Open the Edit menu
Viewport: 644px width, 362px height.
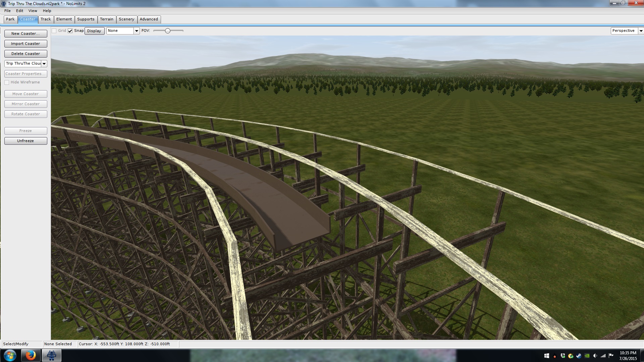point(19,11)
